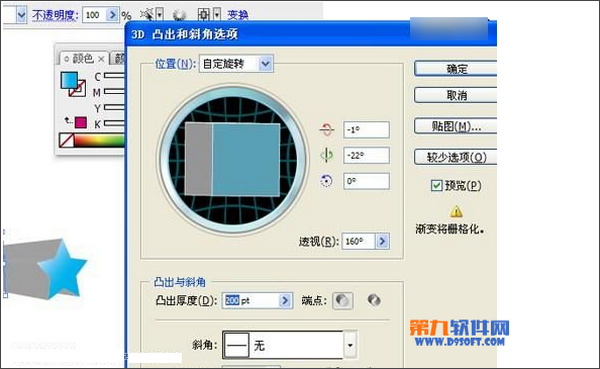This screenshot has width=600, height=369.
Task: Turn on cap for solid appearance
Action: [342, 300]
